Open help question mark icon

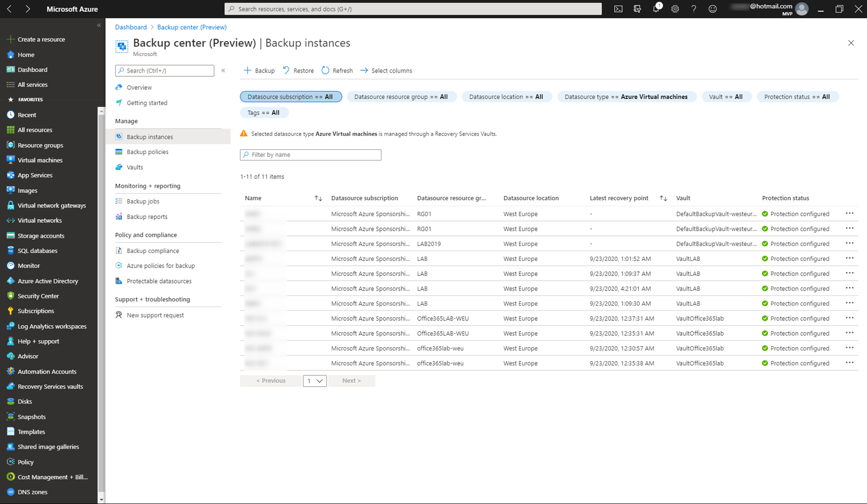[x=694, y=9]
